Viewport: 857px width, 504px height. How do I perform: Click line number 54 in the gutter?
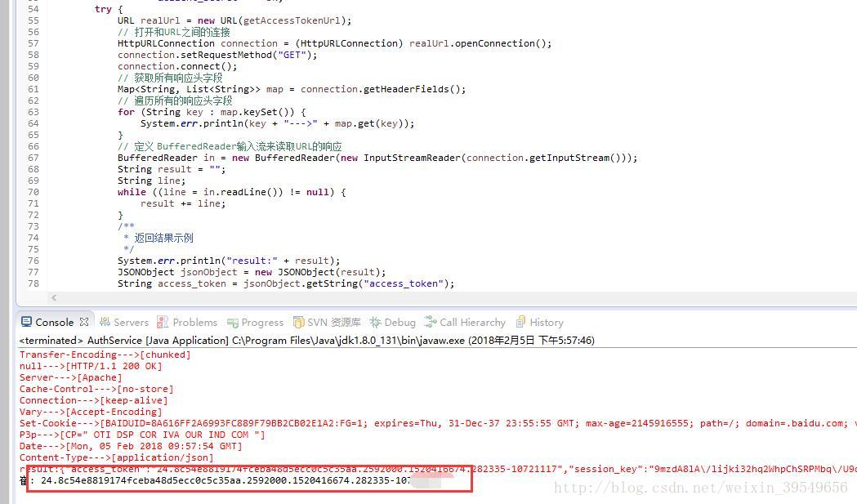tap(33, 9)
